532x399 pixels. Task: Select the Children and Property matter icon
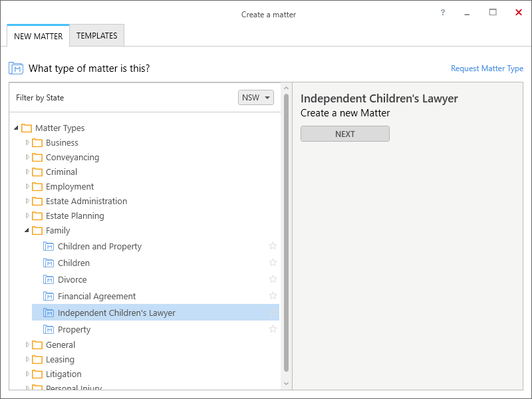point(49,246)
